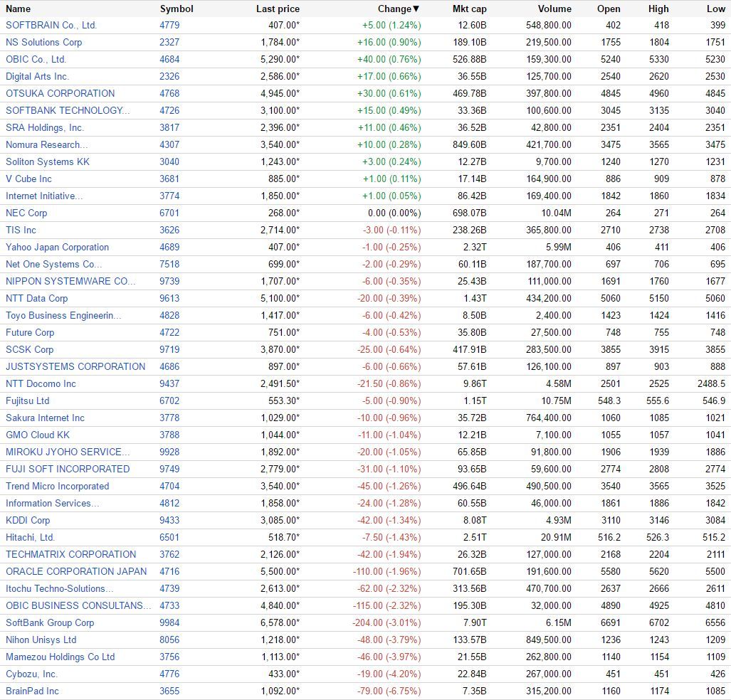Sort table by High column header
Image resolution: width=731 pixels, height=700 pixels.
(658, 9)
